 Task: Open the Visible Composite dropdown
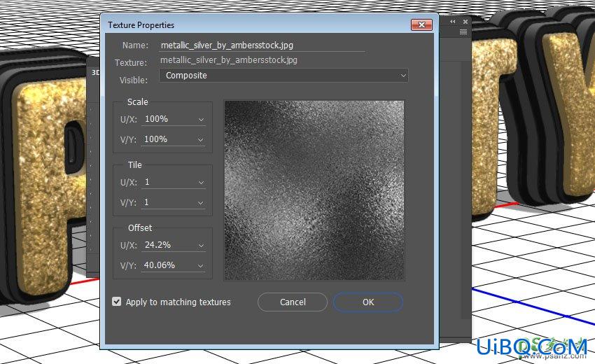point(283,75)
